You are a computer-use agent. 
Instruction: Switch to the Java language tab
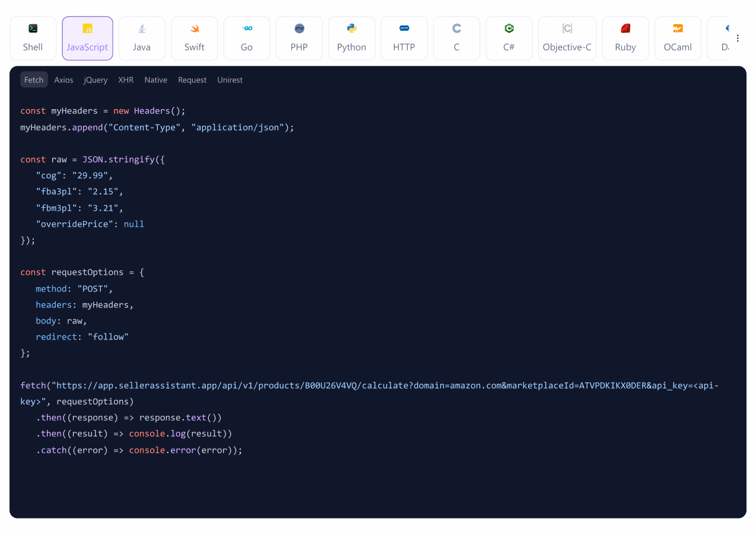point(142,39)
